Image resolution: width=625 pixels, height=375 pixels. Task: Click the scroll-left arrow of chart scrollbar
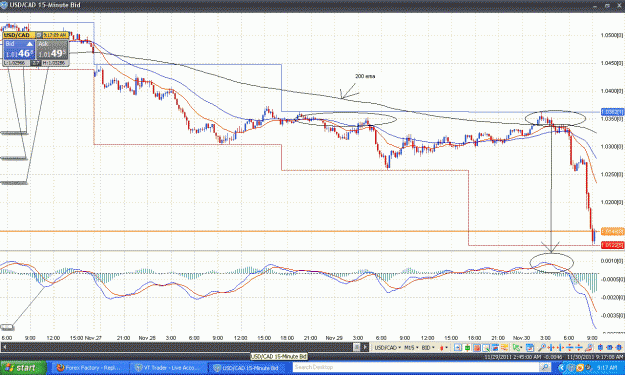(4, 348)
